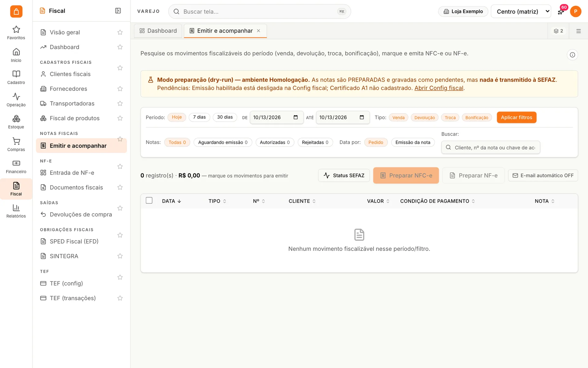Open Entrada de NF-e in sidebar
This screenshot has height=368, width=588.
[x=72, y=173]
